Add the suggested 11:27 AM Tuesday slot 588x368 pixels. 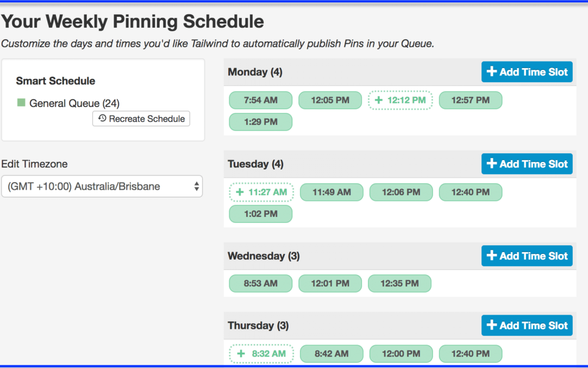tap(261, 192)
